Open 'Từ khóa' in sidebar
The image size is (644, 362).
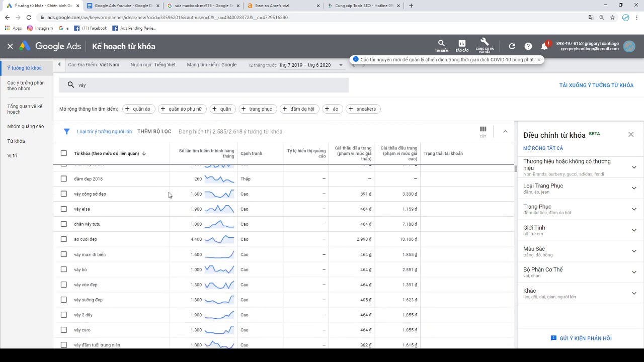(16, 141)
